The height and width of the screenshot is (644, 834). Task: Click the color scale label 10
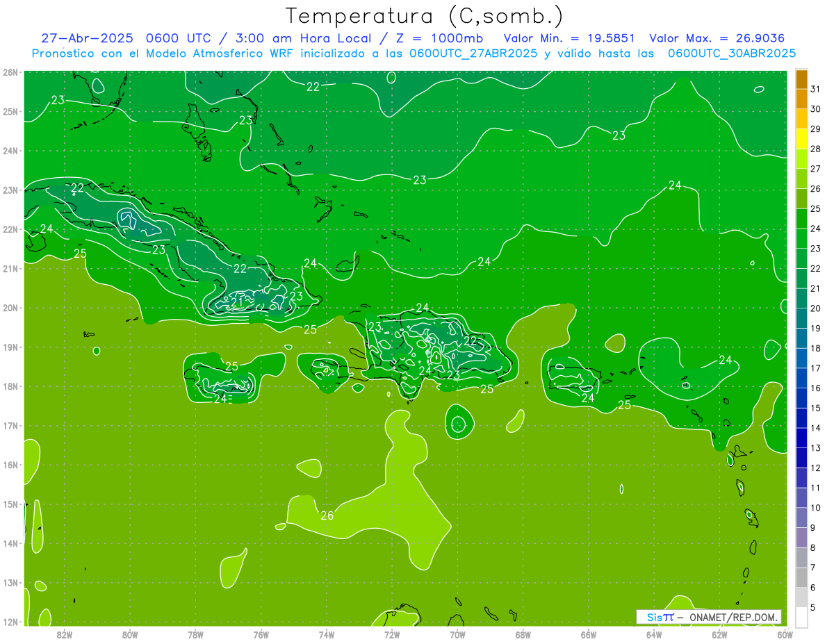815,508
